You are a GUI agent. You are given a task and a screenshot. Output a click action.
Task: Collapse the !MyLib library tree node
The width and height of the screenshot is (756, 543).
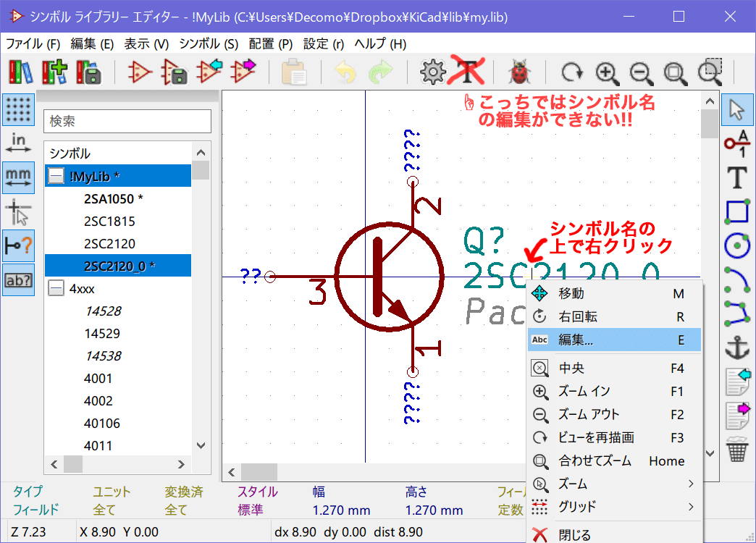pyautogui.click(x=56, y=176)
